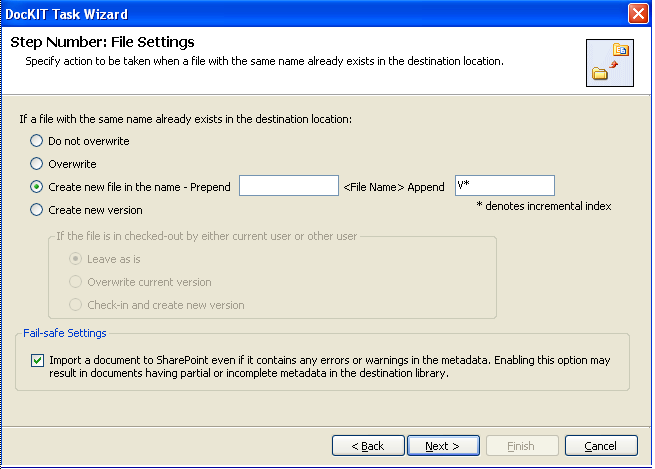
Task: Toggle the fail-safe import document checkbox
Action: pos(37,360)
